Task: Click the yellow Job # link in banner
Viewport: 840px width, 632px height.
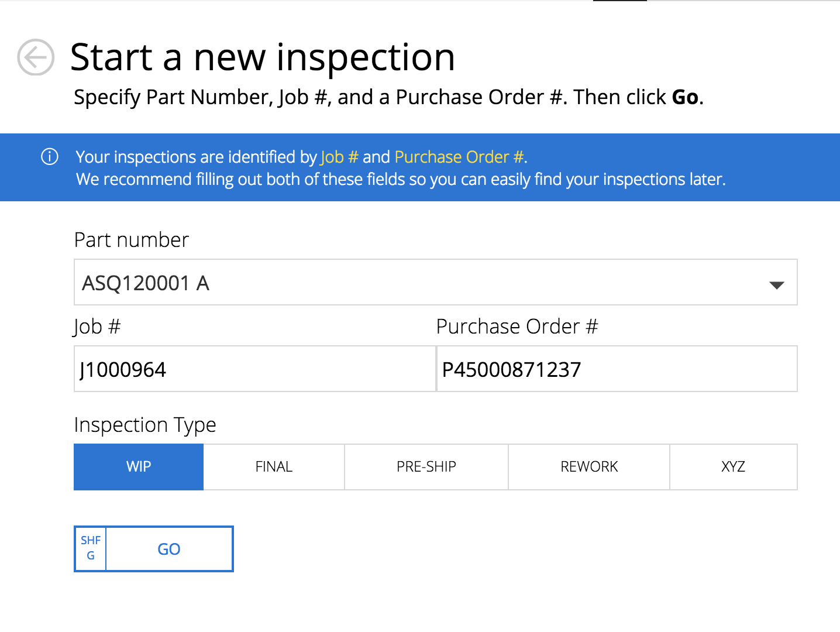Action: 339,157
